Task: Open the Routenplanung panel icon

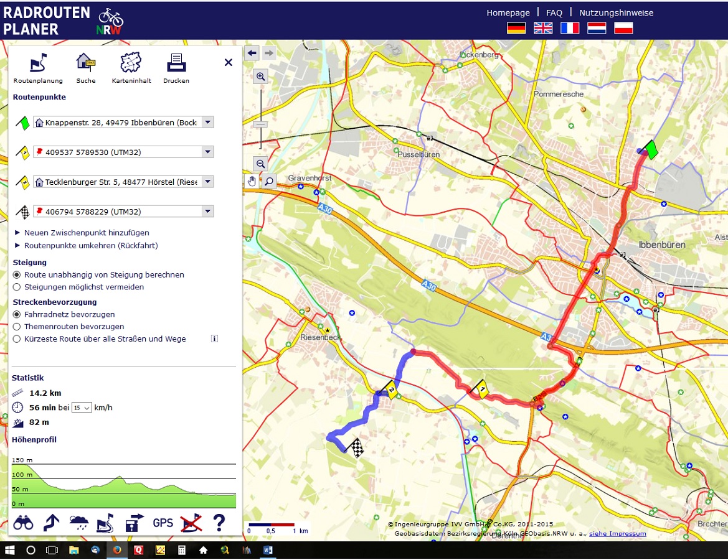Action: [x=39, y=63]
